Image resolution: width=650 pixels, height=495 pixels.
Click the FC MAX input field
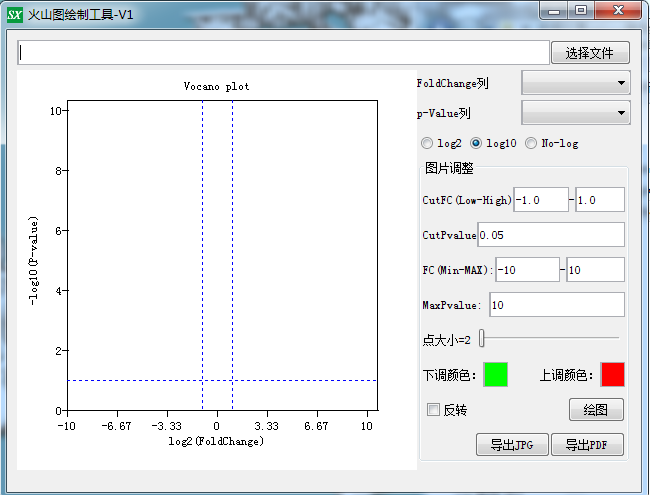click(595, 270)
